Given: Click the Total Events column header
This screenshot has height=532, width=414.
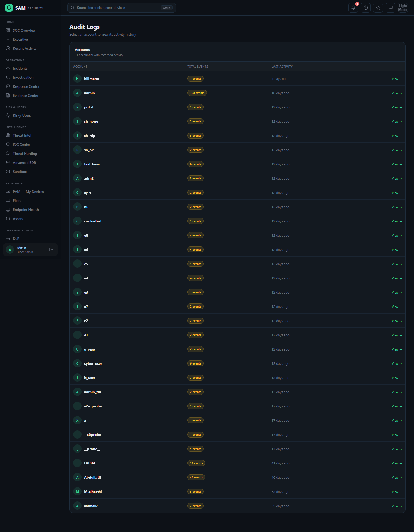Looking at the screenshot, I should [x=198, y=67].
